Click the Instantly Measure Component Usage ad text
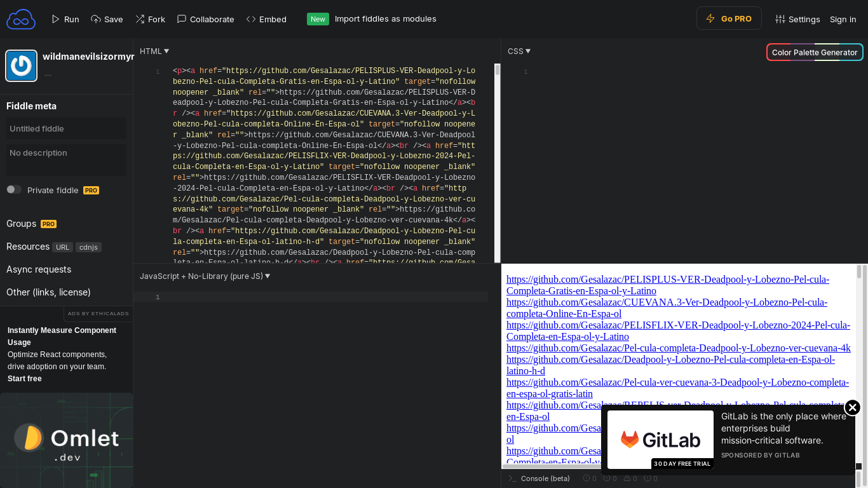868x488 pixels. click(x=62, y=336)
